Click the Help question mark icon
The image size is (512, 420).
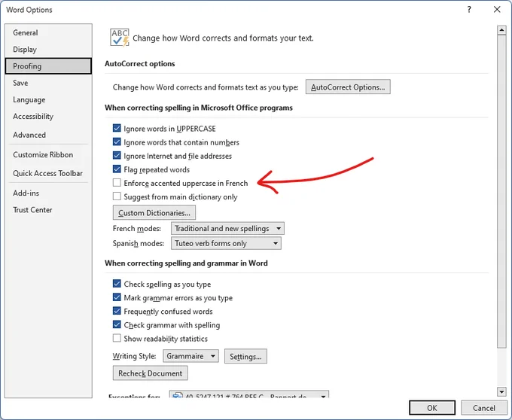point(469,10)
